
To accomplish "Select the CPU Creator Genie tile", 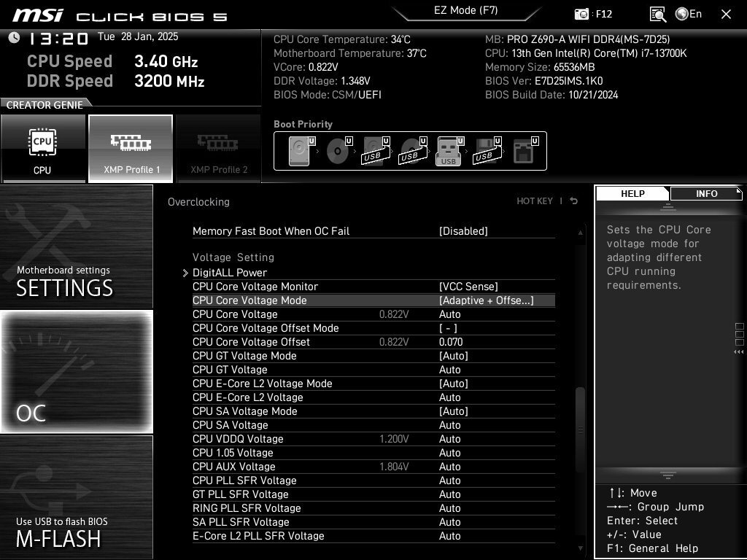I will [43, 149].
